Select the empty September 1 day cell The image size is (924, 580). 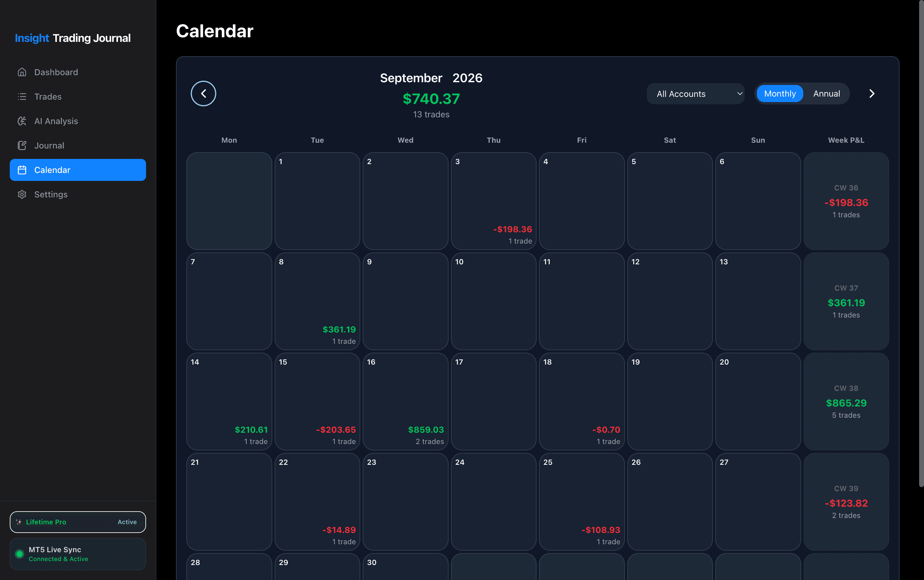(317, 201)
